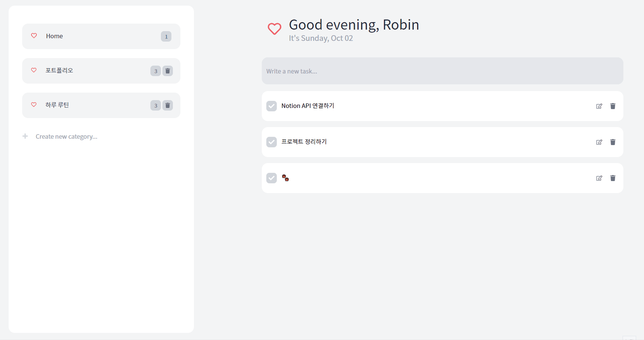The width and height of the screenshot is (644, 340).
Task: Delete the paw emoji task with its trash icon
Action: tap(613, 178)
